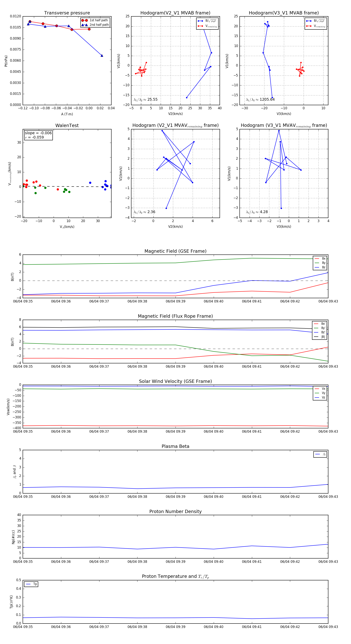This screenshot has height=644, width=351.
Task: Click 'Hodogram (V3_V1 MVAV remaining frame)' title
Action: click(284, 125)
